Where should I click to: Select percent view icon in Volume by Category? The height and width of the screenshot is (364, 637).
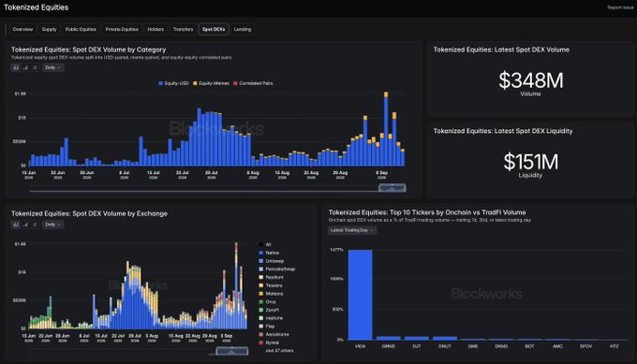click(35, 67)
